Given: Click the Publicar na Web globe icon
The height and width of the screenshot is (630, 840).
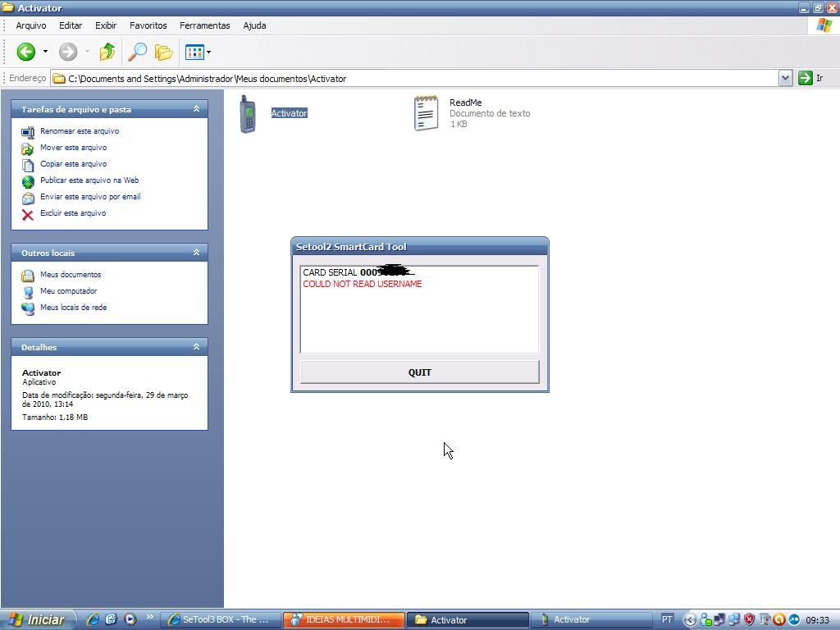Looking at the screenshot, I should coord(28,181).
